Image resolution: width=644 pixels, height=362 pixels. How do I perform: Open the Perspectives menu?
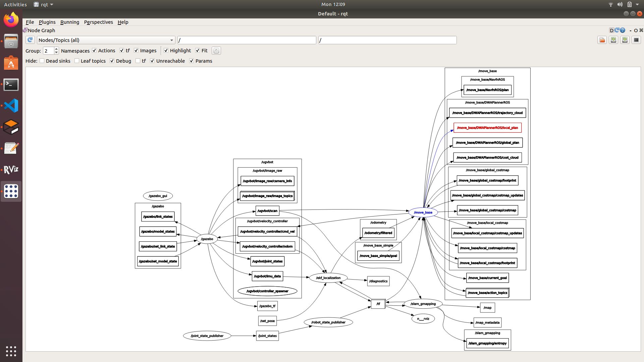98,22
